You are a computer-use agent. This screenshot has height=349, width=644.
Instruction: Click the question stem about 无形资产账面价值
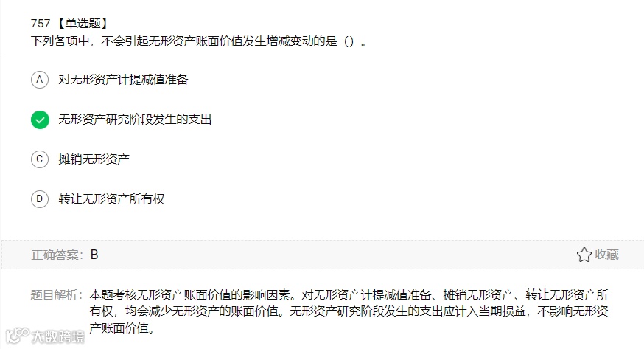click(x=199, y=41)
